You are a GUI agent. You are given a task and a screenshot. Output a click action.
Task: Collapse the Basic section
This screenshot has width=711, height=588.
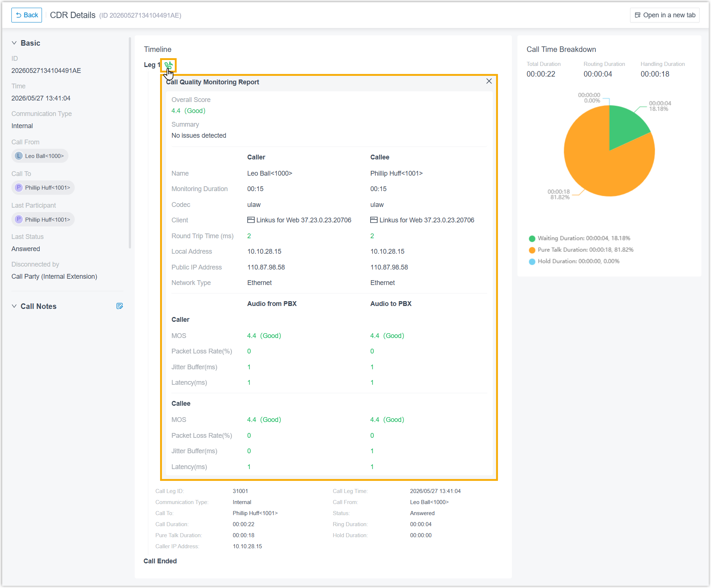point(14,43)
